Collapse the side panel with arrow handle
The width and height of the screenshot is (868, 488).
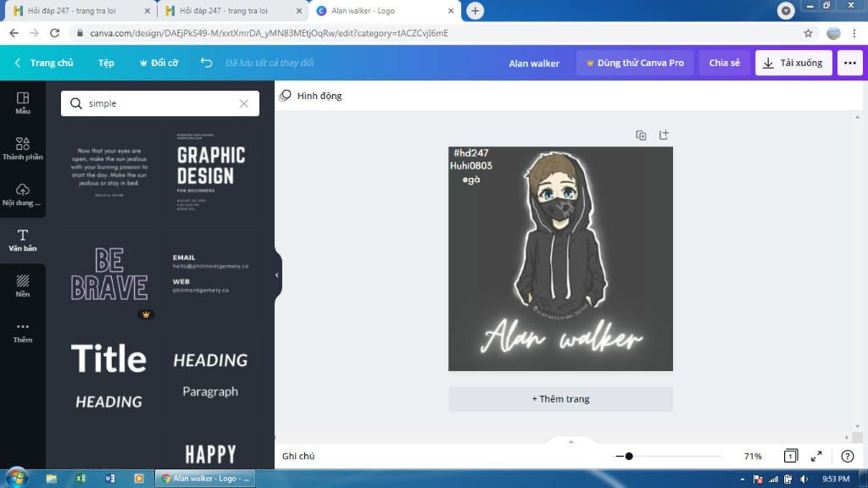277,275
